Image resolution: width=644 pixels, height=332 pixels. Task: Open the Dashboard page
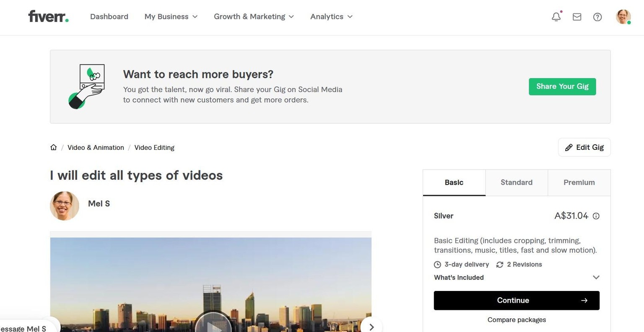point(109,17)
